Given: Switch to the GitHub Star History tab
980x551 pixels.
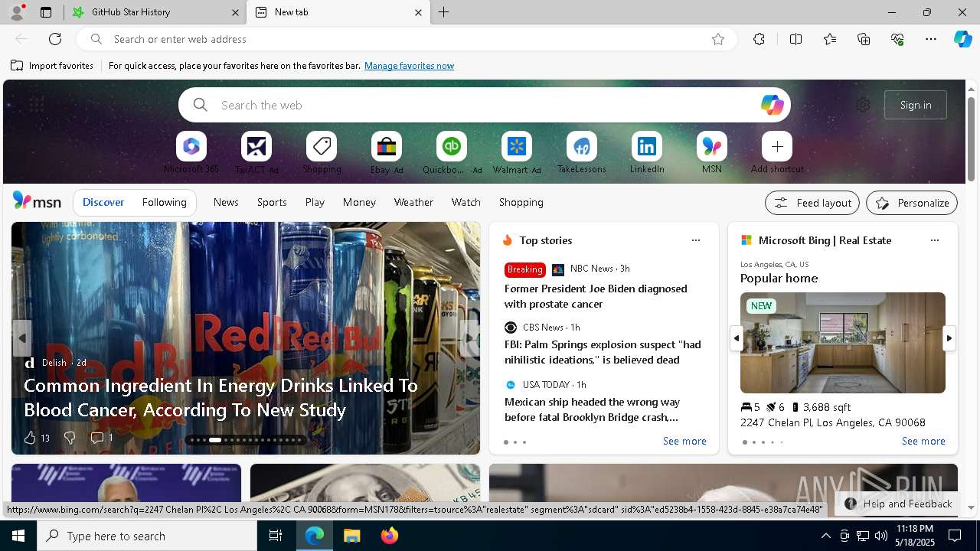Looking at the screenshot, I should click(155, 12).
